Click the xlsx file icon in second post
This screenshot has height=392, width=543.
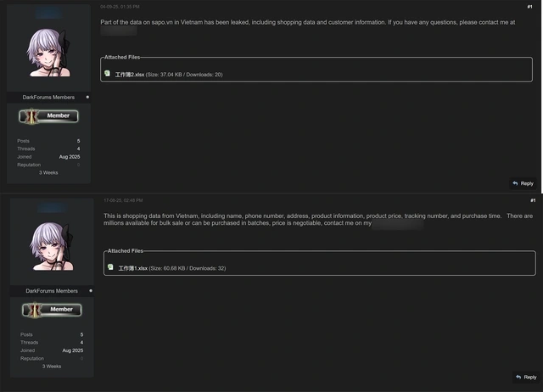(110, 267)
